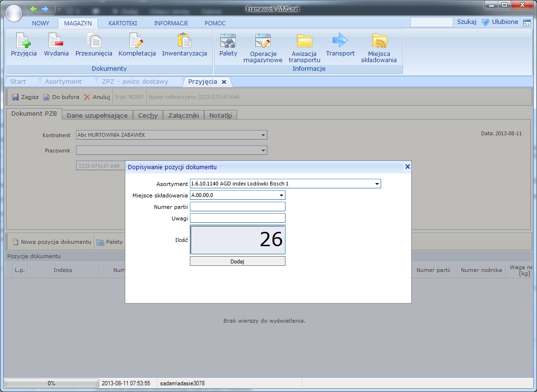Open the Załączniki tab
Image resolution: width=537 pixels, height=392 pixels.
(x=184, y=115)
